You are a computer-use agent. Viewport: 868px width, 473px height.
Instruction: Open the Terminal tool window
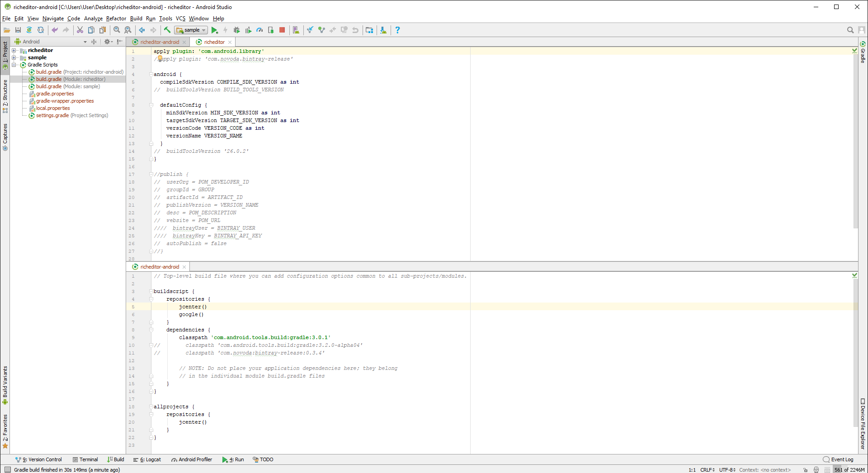pos(85,459)
